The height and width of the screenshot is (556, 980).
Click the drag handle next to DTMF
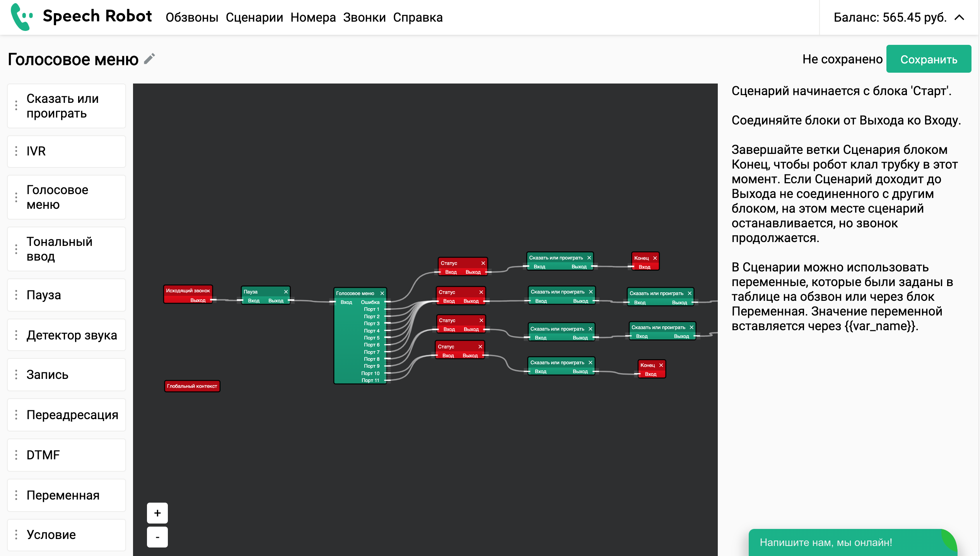point(16,455)
